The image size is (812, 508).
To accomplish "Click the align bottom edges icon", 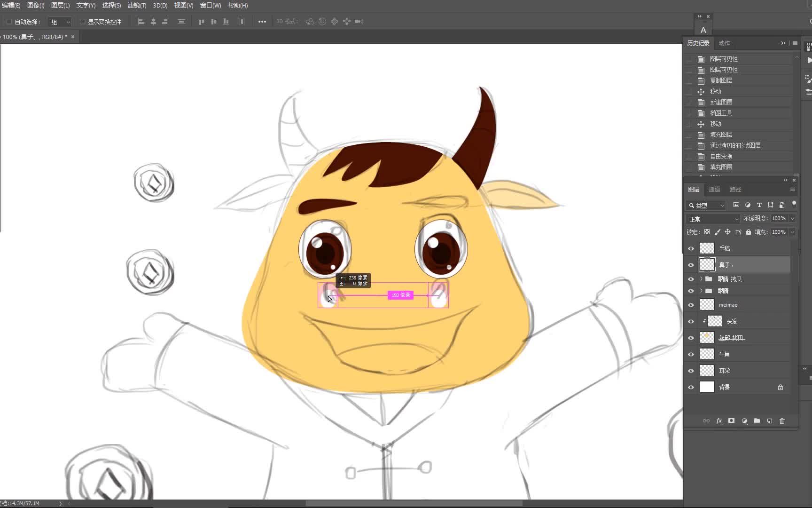I will coord(226,22).
